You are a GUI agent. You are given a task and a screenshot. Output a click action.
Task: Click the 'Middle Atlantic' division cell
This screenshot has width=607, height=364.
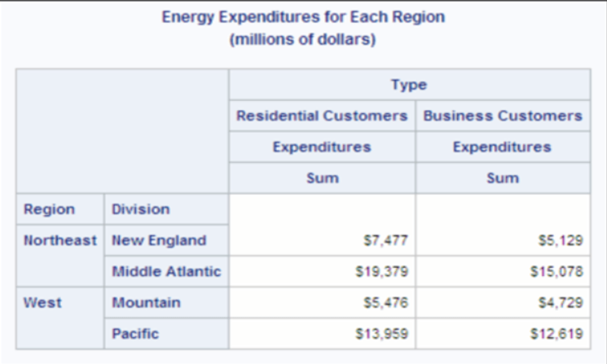pyautogui.click(x=166, y=272)
